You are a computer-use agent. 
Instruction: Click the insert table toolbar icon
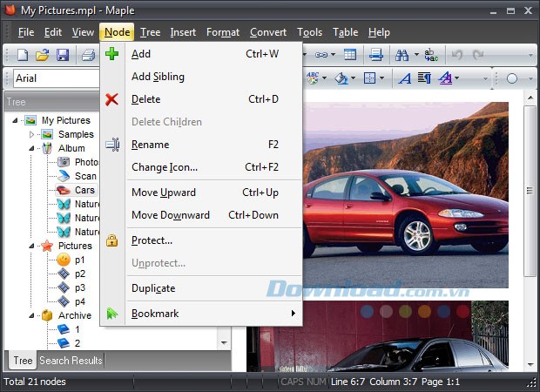click(349, 55)
